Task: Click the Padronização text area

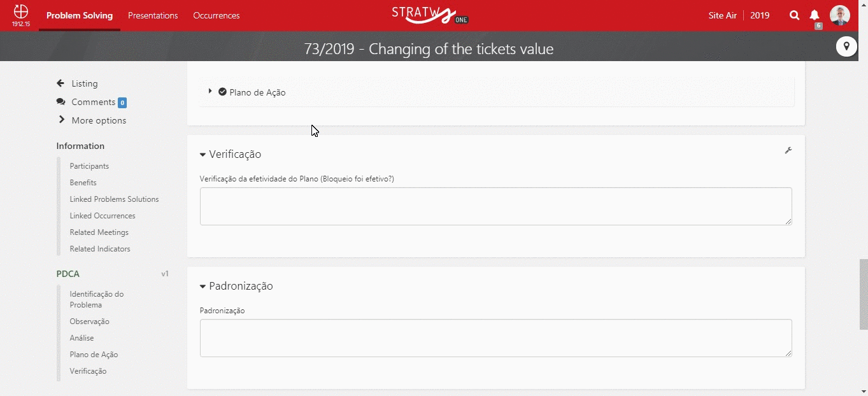Action: pyautogui.click(x=496, y=338)
